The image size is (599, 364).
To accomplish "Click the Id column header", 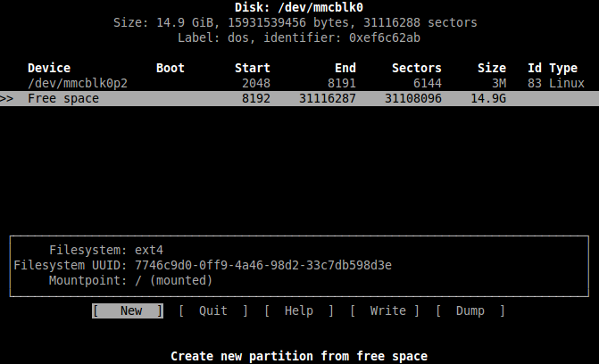I will (535, 68).
